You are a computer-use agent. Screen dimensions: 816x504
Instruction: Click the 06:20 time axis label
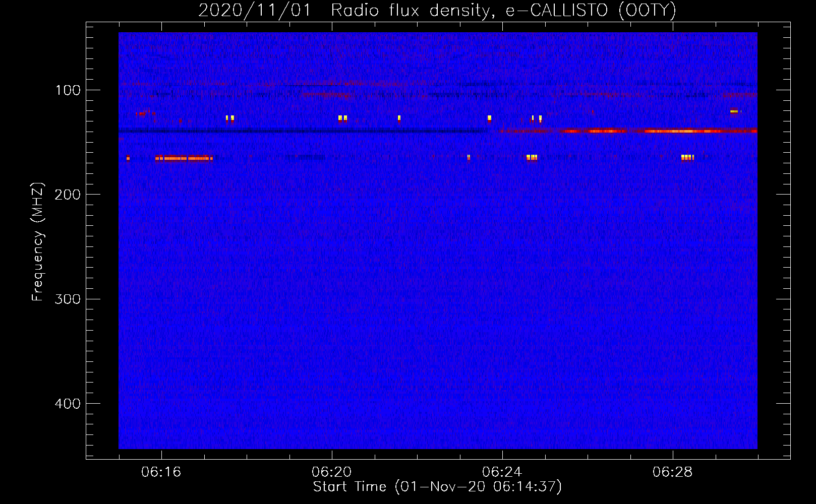pos(332,472)
